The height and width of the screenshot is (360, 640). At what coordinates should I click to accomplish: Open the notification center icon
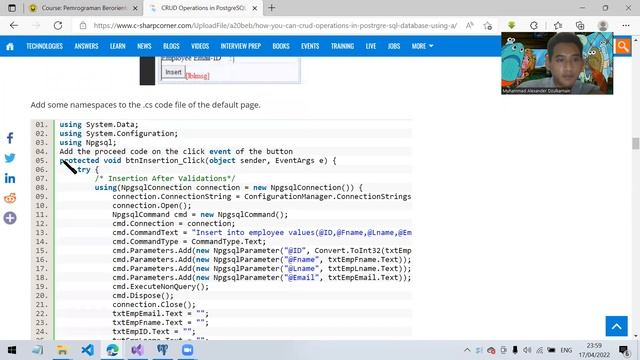[x=624, y=350]
